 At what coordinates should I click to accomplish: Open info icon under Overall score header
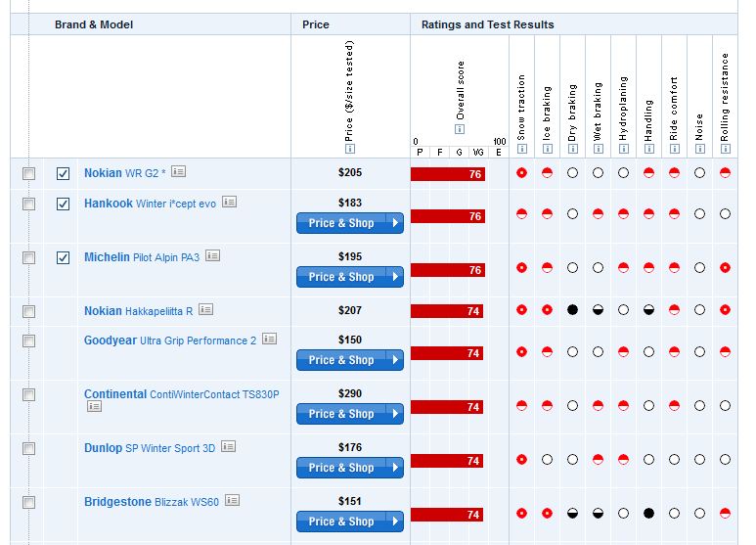point(460,129)
